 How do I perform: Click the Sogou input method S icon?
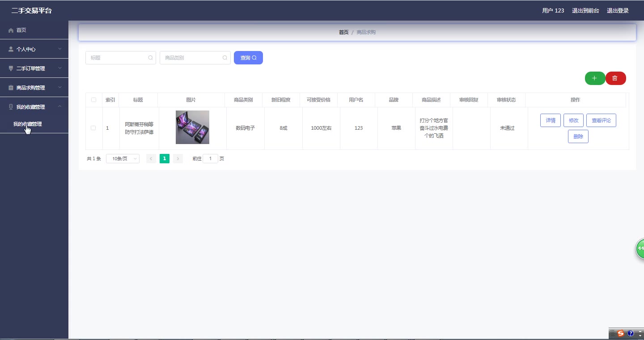[621, 333]
